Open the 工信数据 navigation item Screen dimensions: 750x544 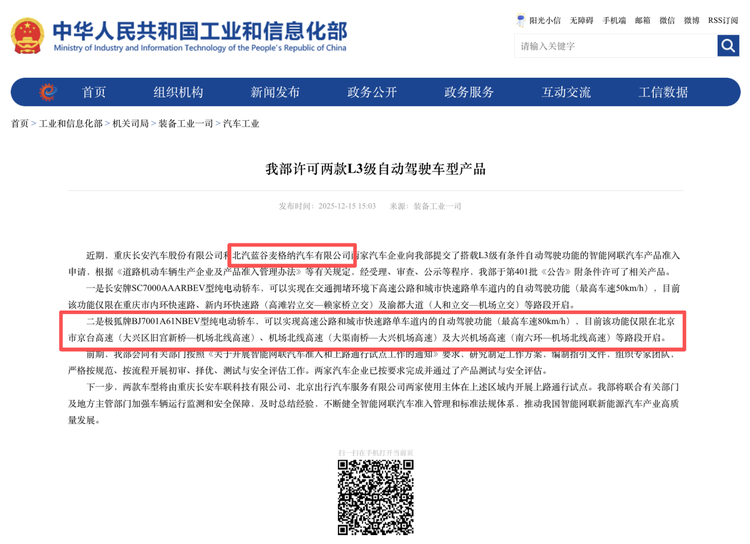click(x=663, y=92)
